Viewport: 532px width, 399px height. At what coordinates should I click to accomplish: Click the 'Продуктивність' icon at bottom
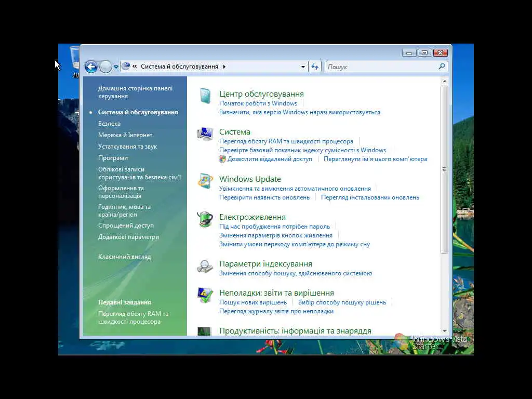click(x=204, y=331)
